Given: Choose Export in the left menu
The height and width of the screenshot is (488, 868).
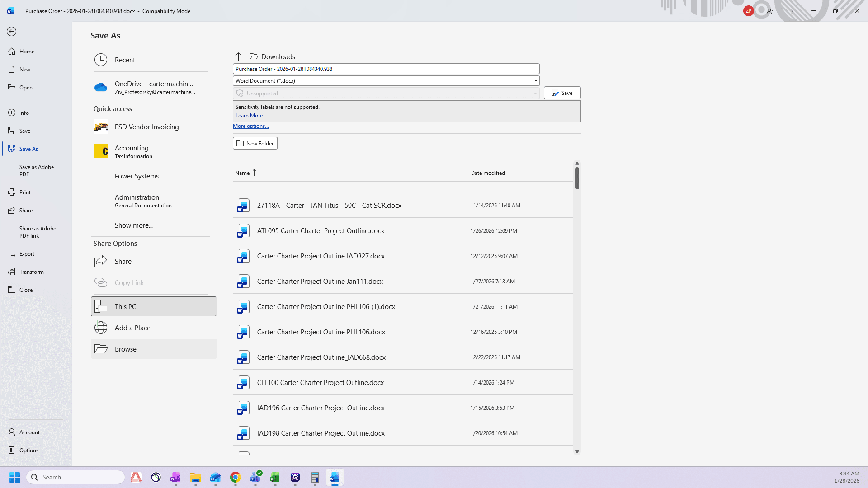Looking at the screenshot, I should (27, 254).
